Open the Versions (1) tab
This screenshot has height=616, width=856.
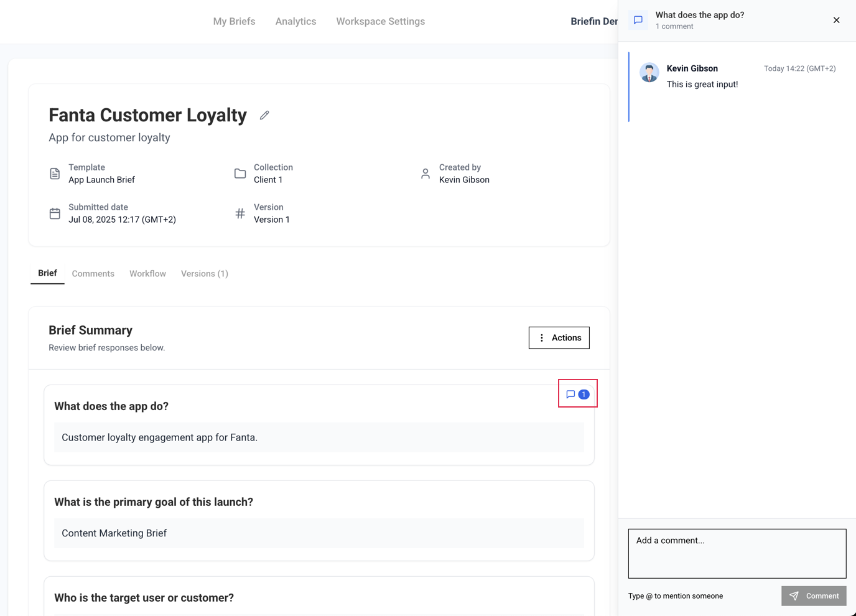[x=205, y=274]
